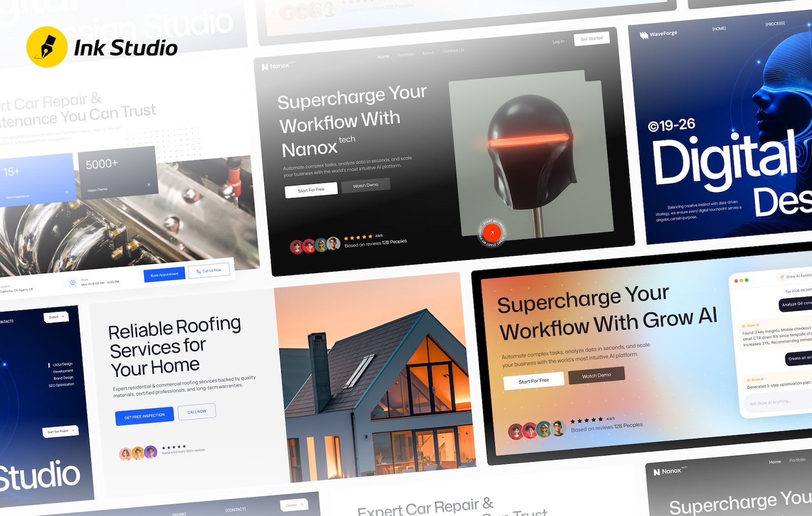Click the helmet image in the Nanox mockup
812x516 pixels.
click(531, 155)
